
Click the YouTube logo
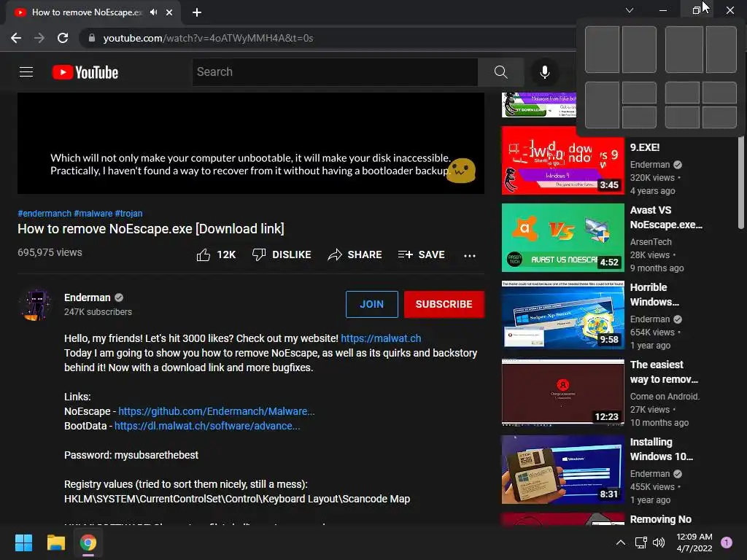pos(85,72)
